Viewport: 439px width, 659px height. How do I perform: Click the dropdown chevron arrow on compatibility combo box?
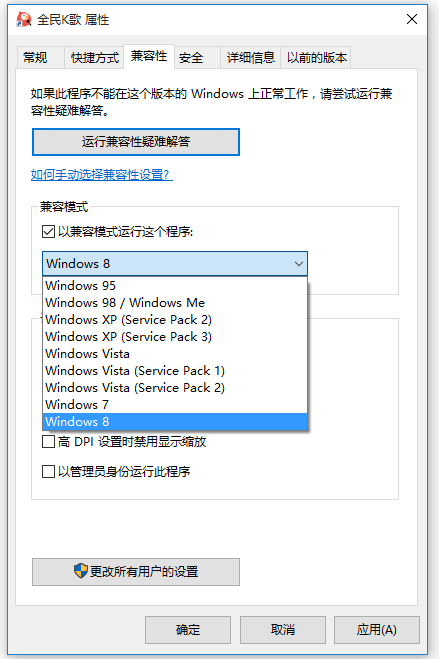(299, 264)
